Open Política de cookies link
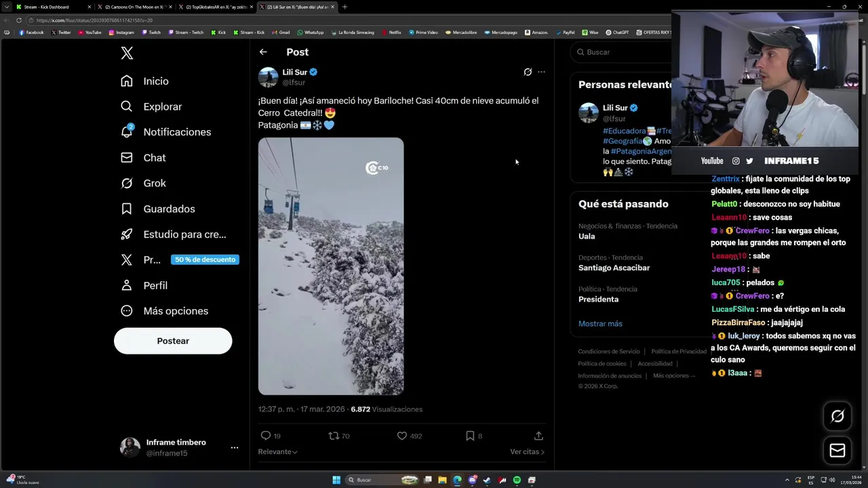 point(602,364)
